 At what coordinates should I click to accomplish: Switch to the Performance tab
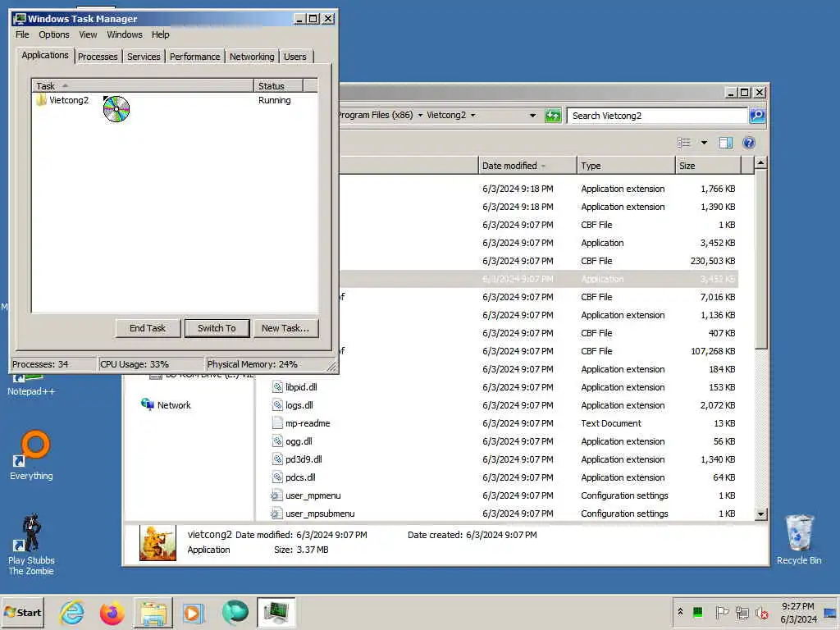[x=195, y=57]
